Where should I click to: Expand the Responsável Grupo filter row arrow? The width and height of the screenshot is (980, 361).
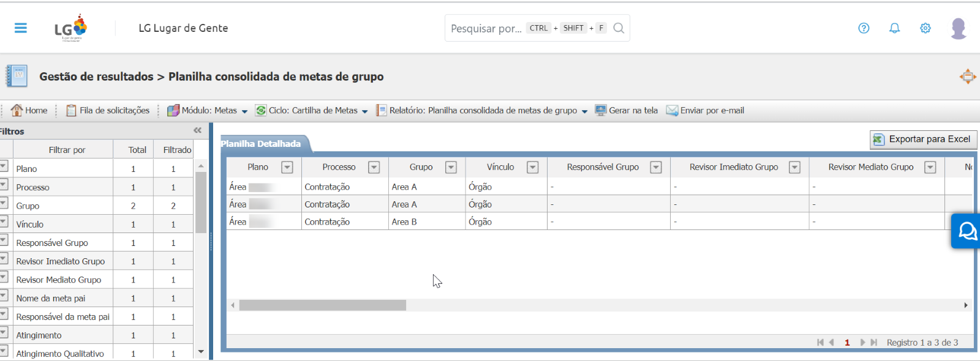[4, 240]
